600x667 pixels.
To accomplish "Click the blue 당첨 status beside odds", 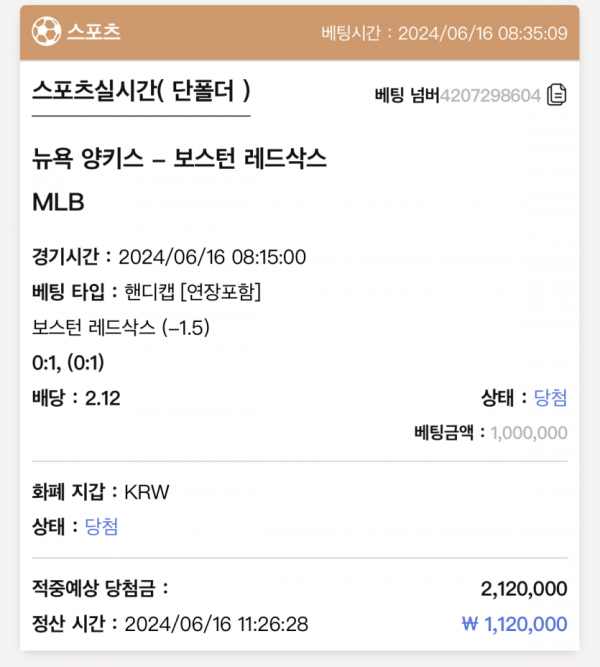I will [551, 398].
